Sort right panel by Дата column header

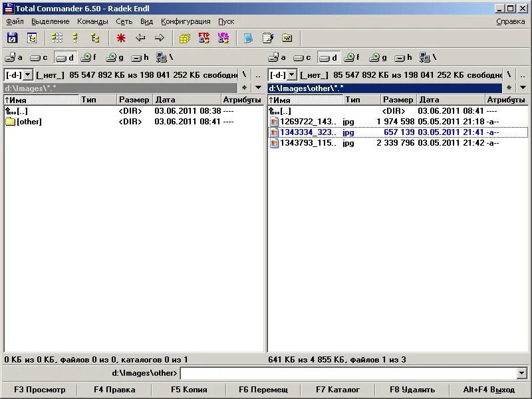click(x=451, y=100)
